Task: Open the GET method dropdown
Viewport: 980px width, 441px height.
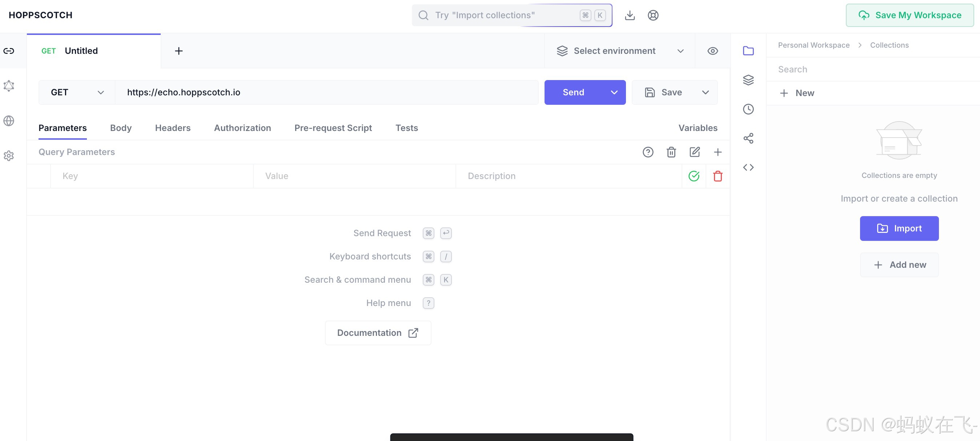Action: (77, 92)
